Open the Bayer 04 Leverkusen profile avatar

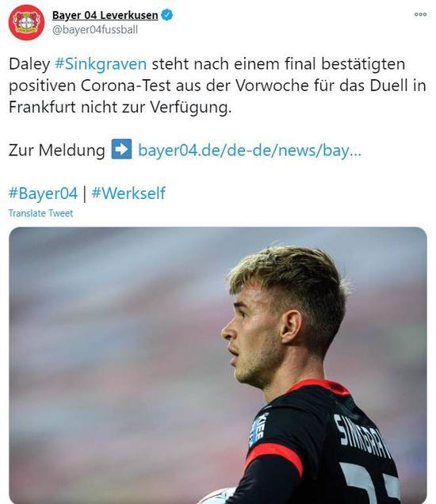26,22
